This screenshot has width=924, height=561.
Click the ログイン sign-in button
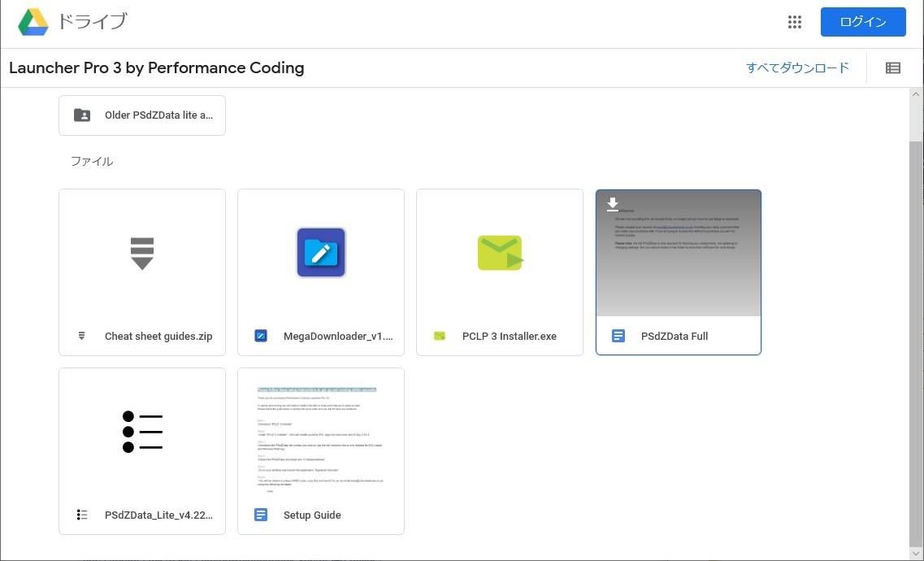click(x=863, y=22)
